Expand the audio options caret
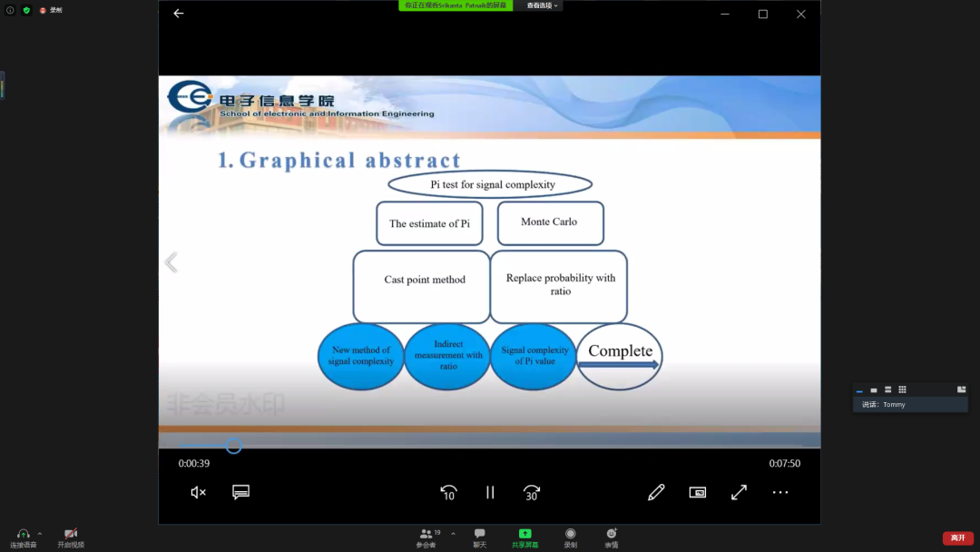980x552 pixels. tap(40, 534)
